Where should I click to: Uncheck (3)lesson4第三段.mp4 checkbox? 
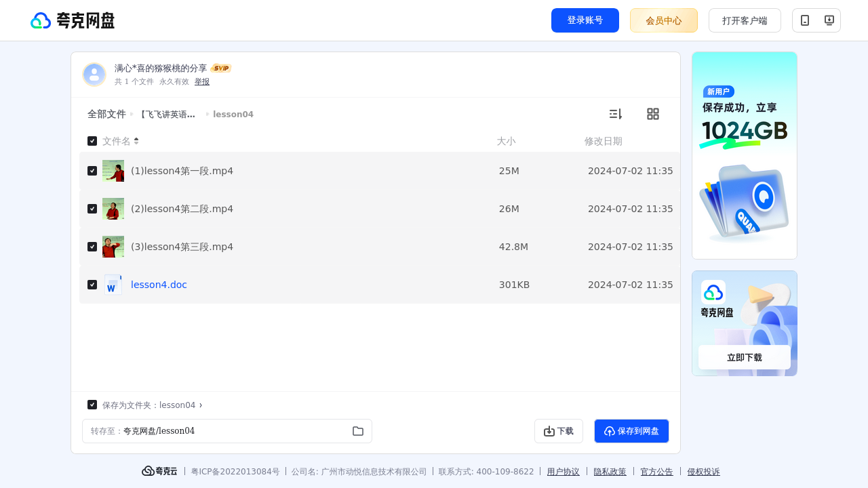pos(92,247)
